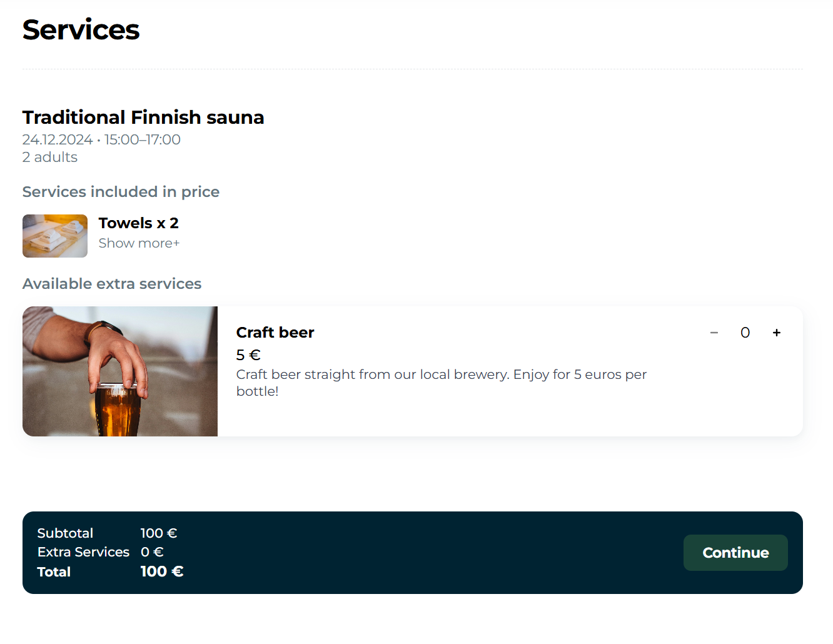Screen dimensions: 833x644
Task: Click the Services page heading
Action: tap(81, 30)
